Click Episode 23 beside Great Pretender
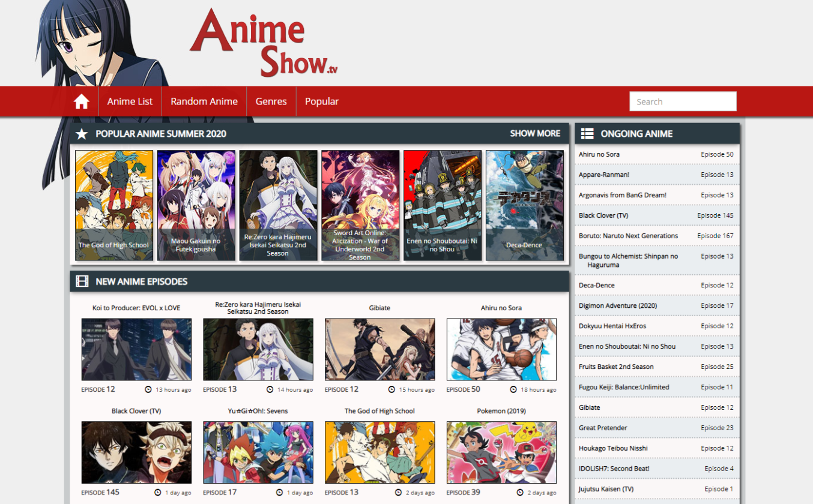The image size is (813, 504). pos(717,428)
